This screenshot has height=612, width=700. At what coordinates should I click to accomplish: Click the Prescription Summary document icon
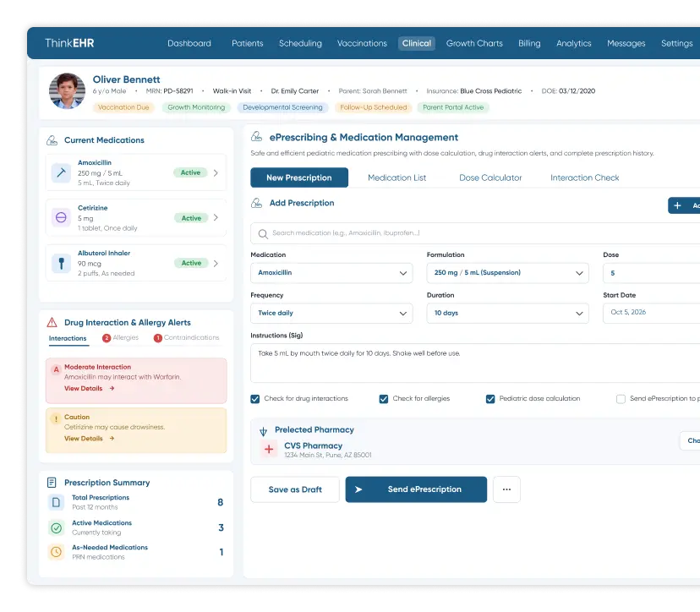52,483
